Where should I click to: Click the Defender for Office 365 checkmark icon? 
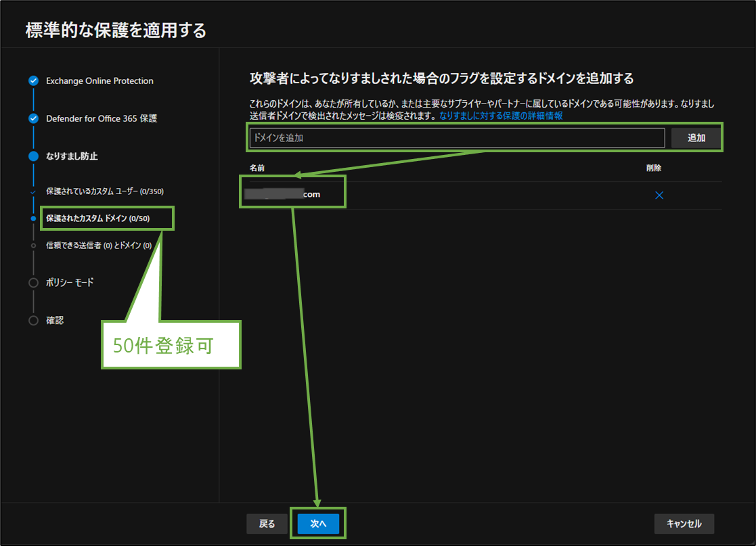[x=33, y=118]
